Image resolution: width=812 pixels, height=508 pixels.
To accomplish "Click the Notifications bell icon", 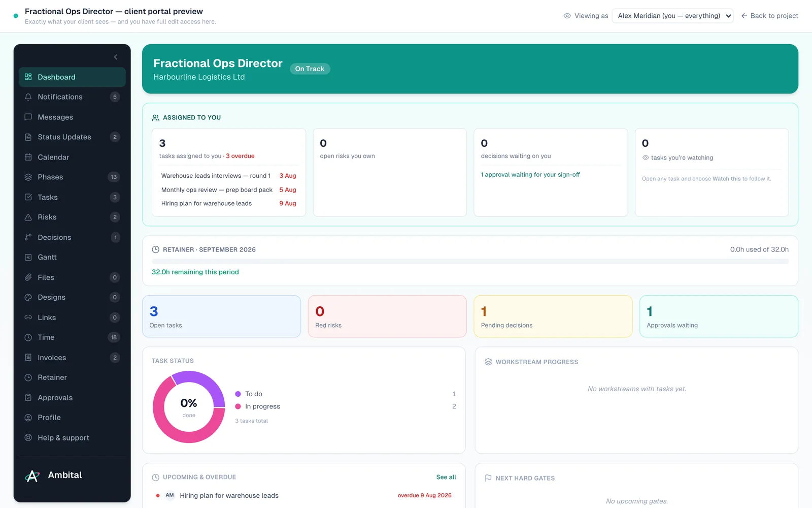I will (x=28, y=97).
